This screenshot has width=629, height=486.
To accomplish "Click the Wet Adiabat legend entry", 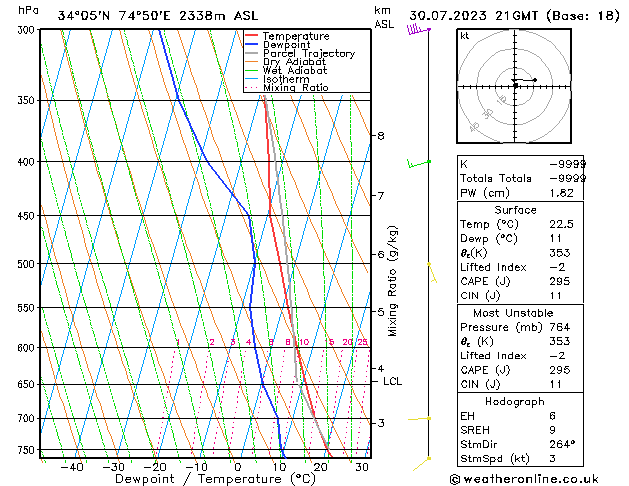I will [x=286, y=70].
